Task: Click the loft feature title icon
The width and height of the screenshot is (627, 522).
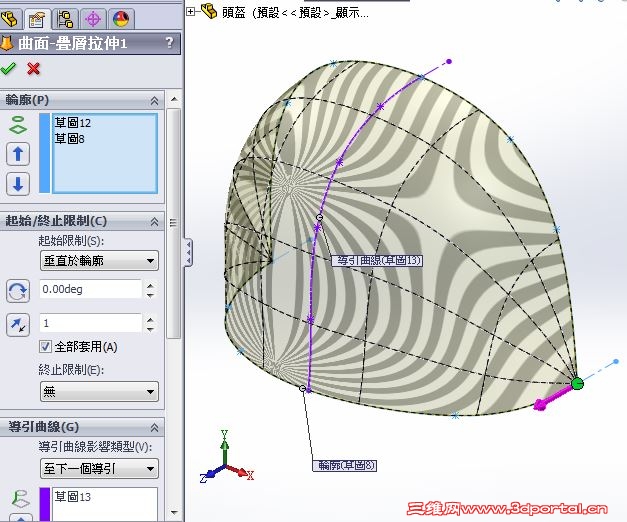Action: coord(6,43)
